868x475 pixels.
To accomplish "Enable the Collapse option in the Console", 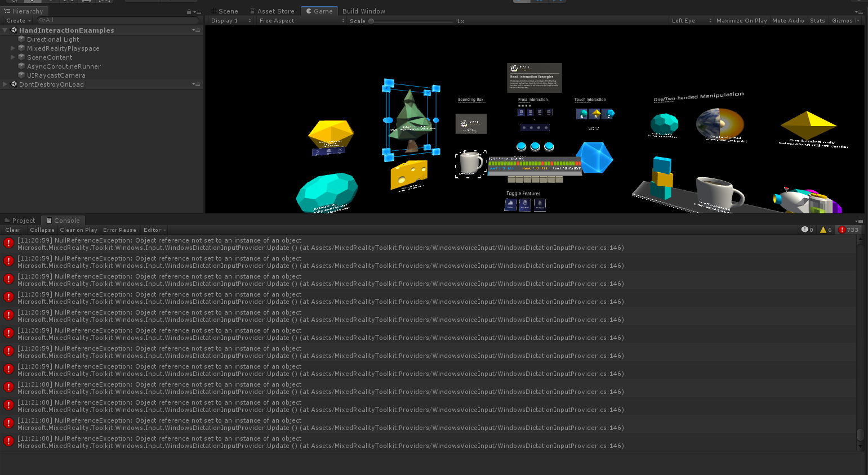I will (x=42, y=230).
